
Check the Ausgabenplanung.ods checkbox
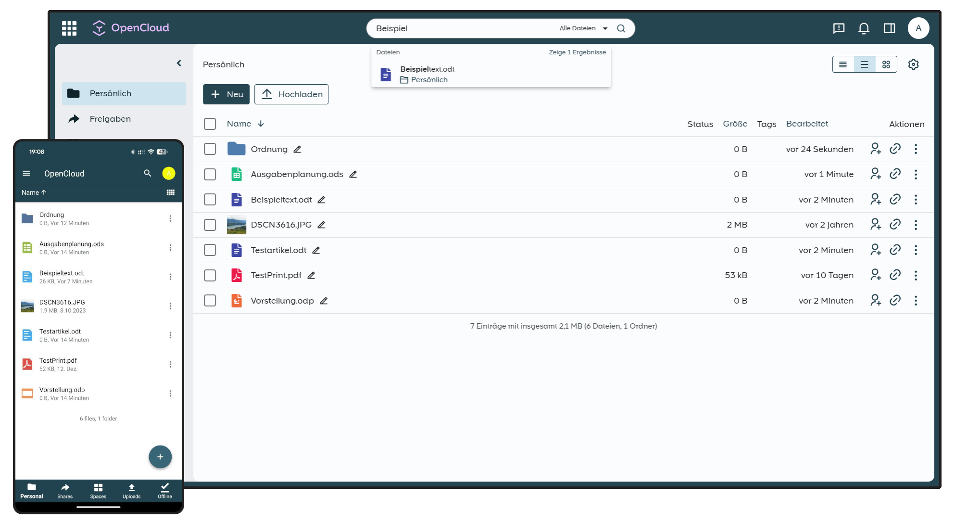click(210, 174)
